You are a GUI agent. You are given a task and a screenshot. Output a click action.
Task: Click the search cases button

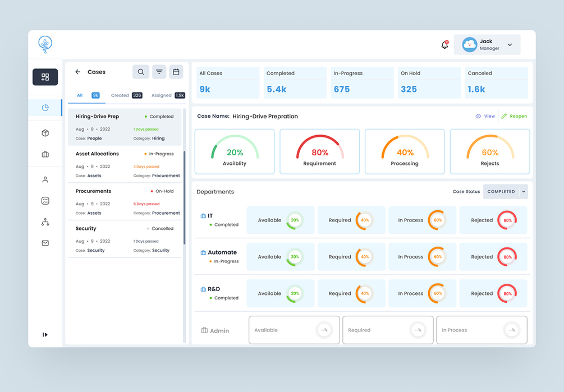[x=141, y=72]
